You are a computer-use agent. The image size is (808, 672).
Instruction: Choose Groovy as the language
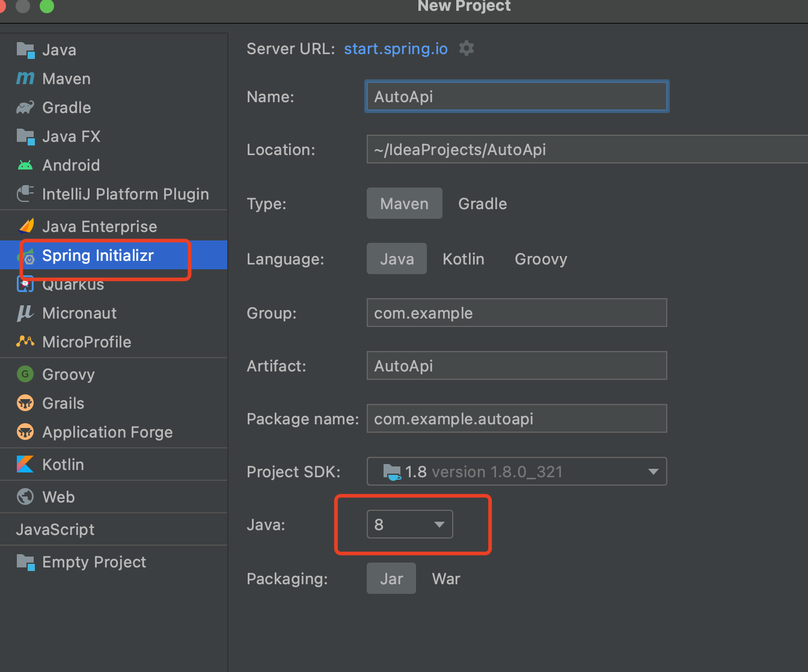[x=541, y=258]
